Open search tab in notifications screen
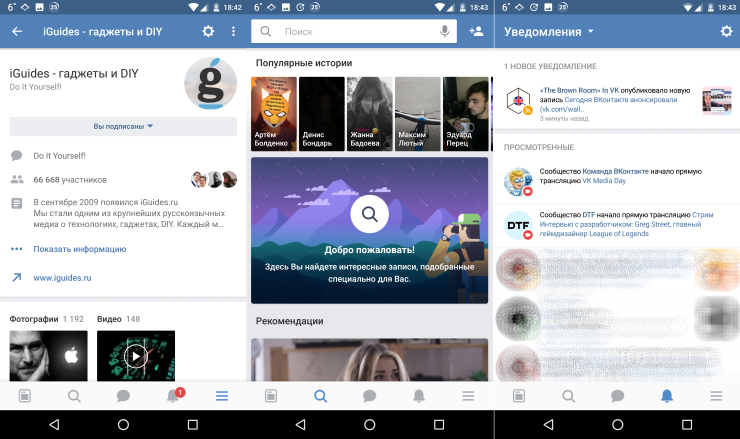 pos(568,396)
